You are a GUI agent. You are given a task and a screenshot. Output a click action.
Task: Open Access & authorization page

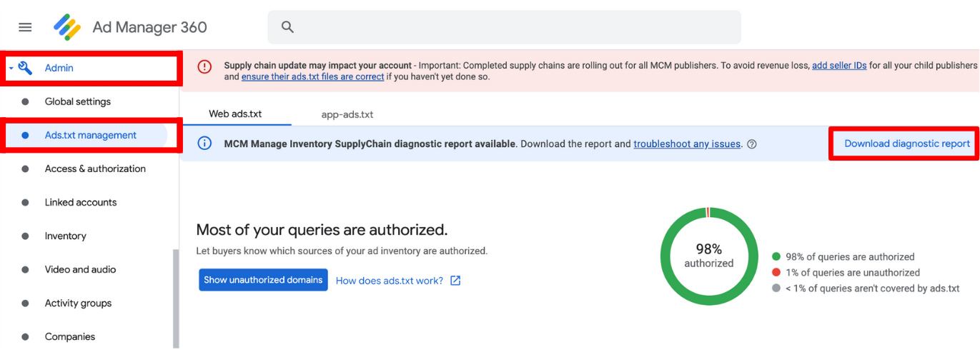95,169
